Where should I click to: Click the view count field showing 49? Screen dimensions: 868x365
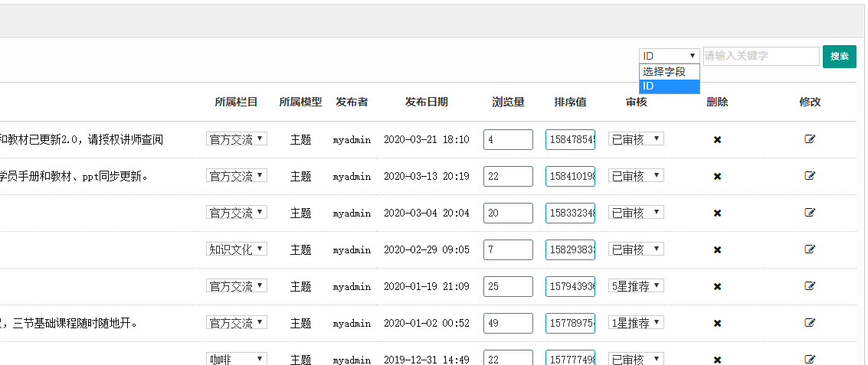coord(508,323)
